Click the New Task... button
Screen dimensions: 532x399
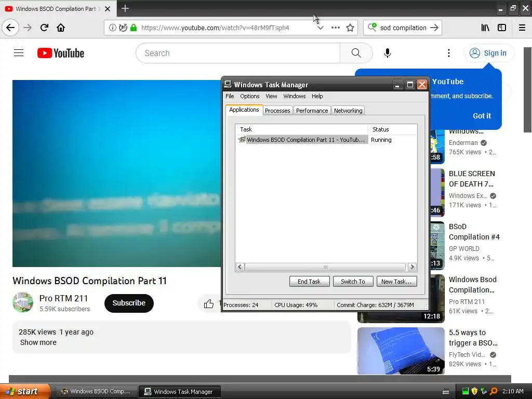396,282
